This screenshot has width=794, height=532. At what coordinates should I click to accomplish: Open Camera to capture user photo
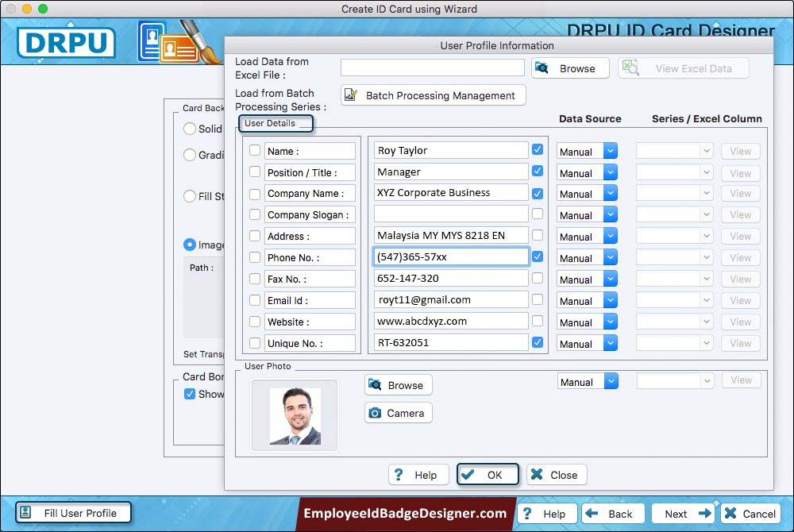(398, 413)
